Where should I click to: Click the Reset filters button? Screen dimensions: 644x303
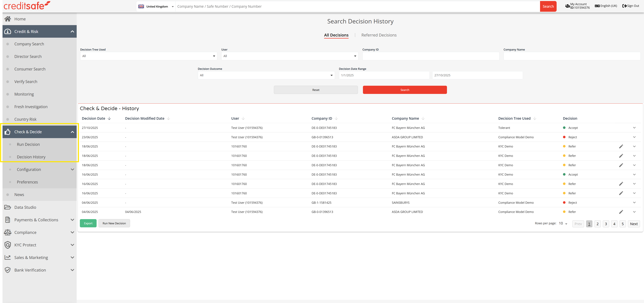coord(316,90)
